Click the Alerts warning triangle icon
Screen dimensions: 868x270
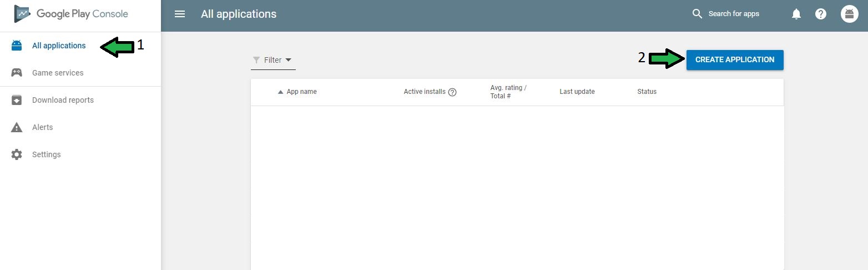point(17,127)
